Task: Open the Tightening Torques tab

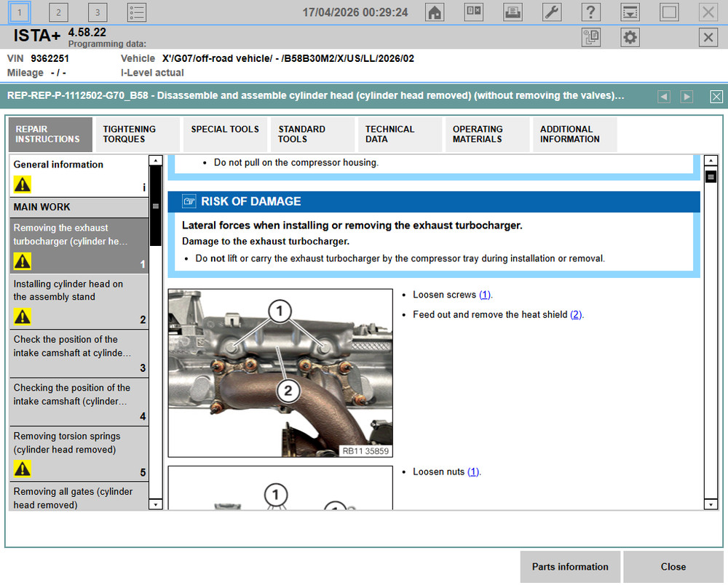Action: (x=137, y=135)
